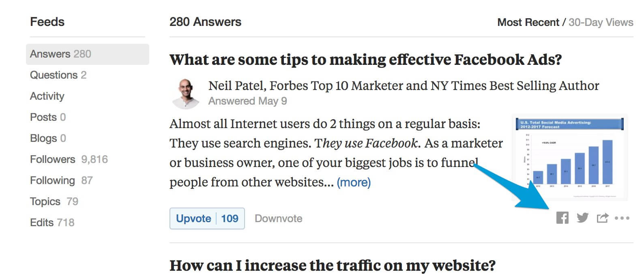Sort answers by Most Recent
The width and height of the screenshot is (644, 274).
point(528,22)
